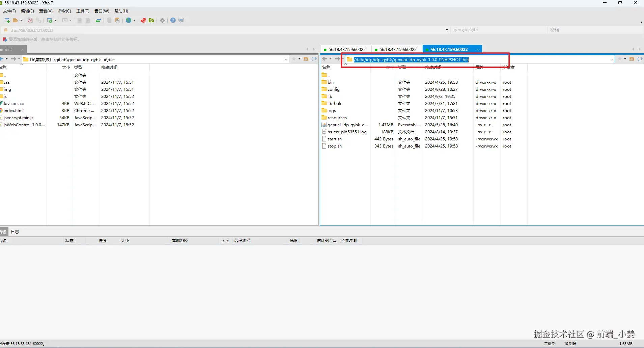The width and height of the screenshot is (644, 348).
Task: Open help with the blue question icon
Action: click(x=173, y=20)
